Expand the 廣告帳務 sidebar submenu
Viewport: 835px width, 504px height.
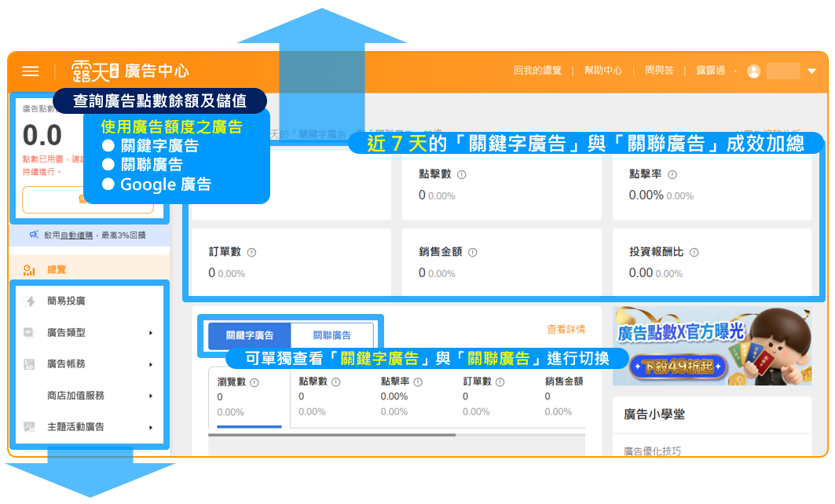click(150, 364)
